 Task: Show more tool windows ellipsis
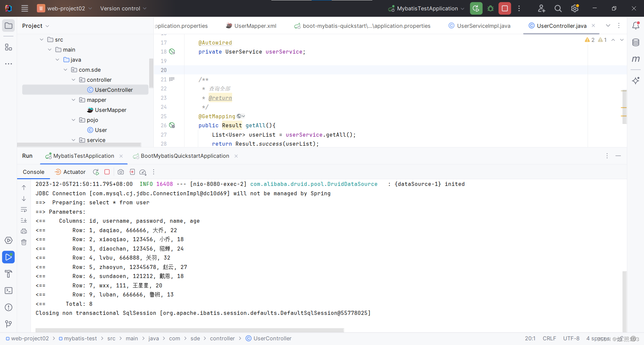[8, 64]
